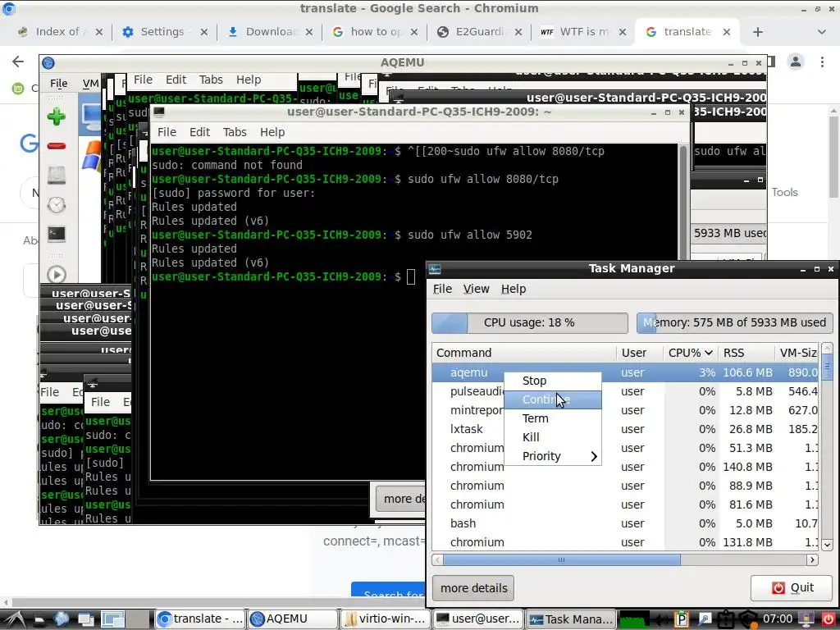Click the 'RSS' column header
The width and height of the screenshot is (840, 630).
pos(746,353)
